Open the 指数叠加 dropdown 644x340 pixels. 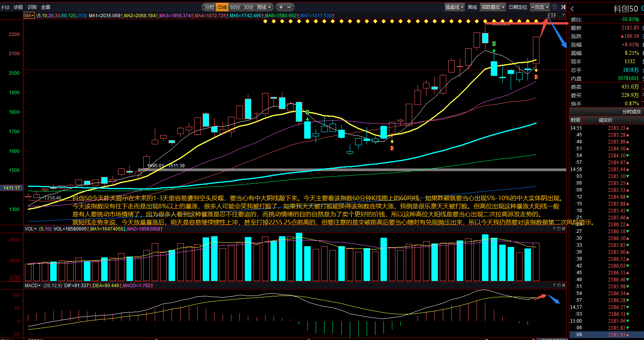point(493,7)
